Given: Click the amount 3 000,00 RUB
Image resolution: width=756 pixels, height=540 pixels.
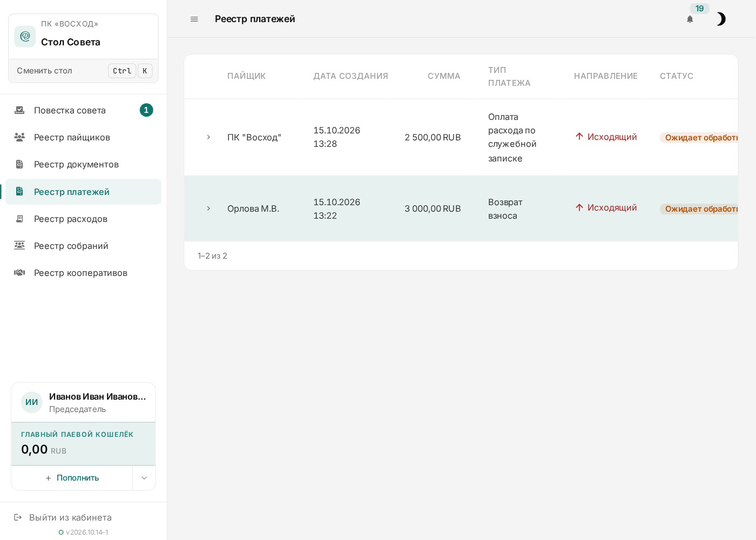Looking at the screenshot, I should tap(433, 208).
